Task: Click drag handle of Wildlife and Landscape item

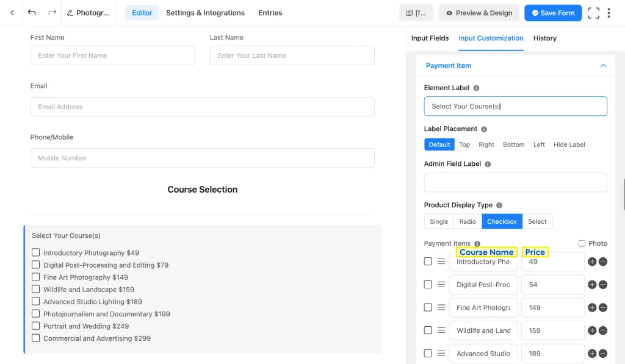Action: pyautogui.click(x=441, y=330)
